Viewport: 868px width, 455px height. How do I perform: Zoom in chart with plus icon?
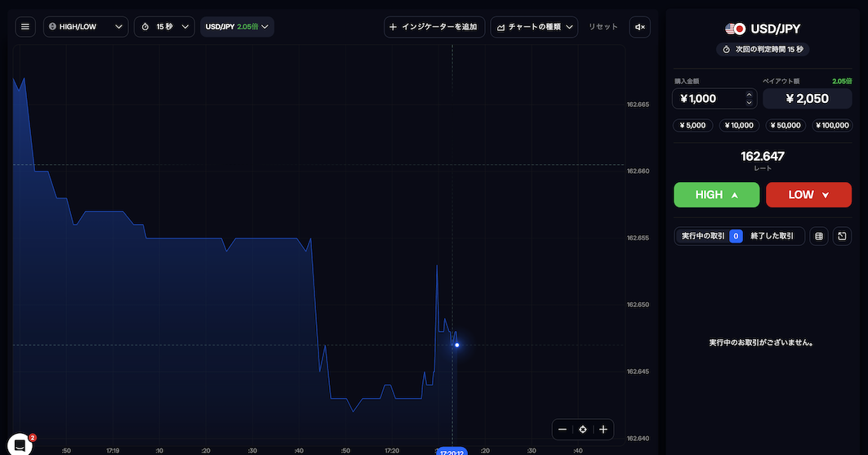click(x=603, y=430)
